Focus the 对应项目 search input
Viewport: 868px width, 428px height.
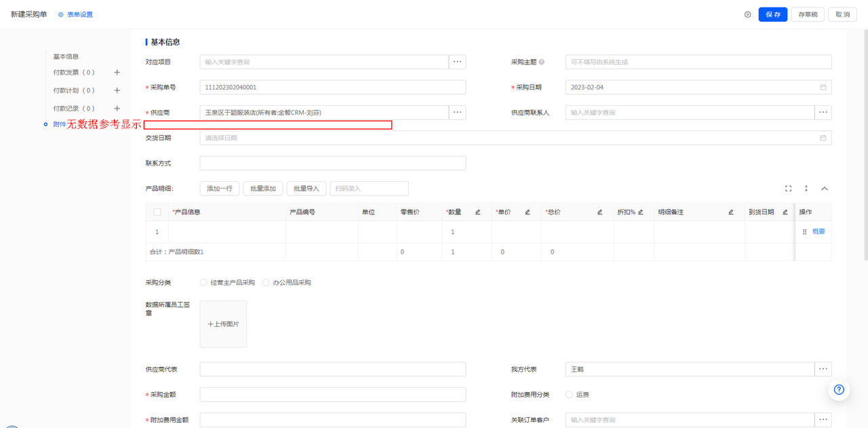324,62
